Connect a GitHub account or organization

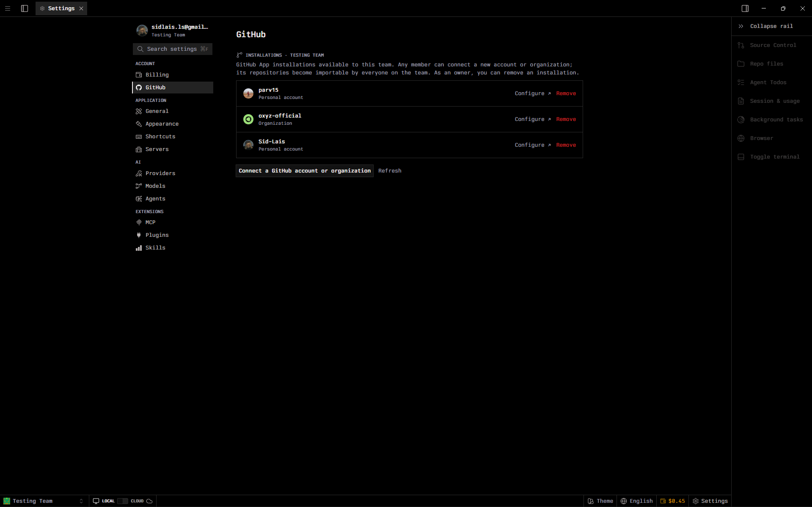[x=305, y=171]
